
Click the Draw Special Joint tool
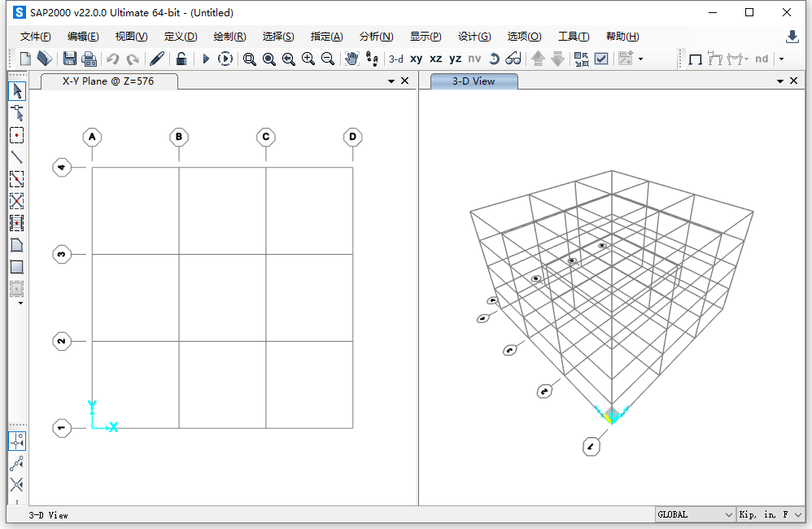click(16, 135)
